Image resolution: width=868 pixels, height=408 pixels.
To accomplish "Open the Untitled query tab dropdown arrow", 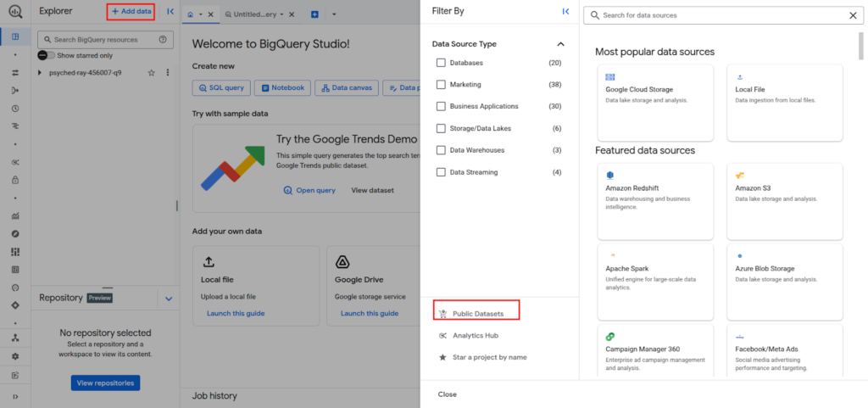I will (x=281, y=14).
